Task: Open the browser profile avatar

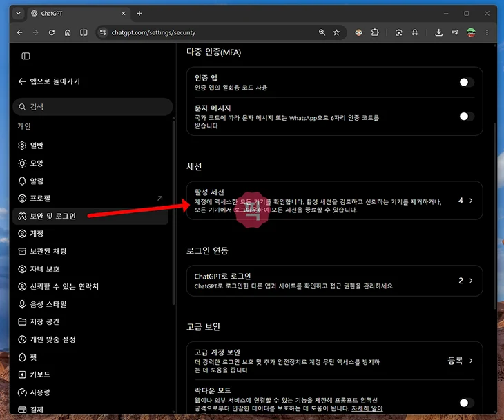Action: click(471, 32)
